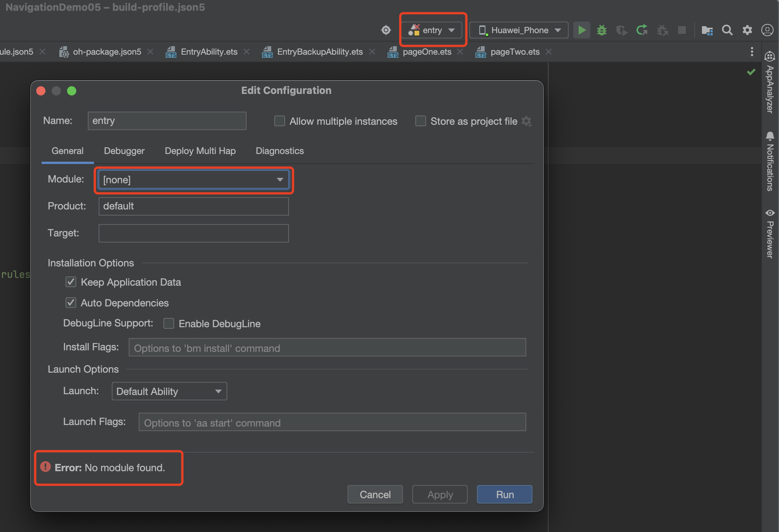Click the locate target crosshair icon
Screen dimensions: 779x532
tap(386, 30)
